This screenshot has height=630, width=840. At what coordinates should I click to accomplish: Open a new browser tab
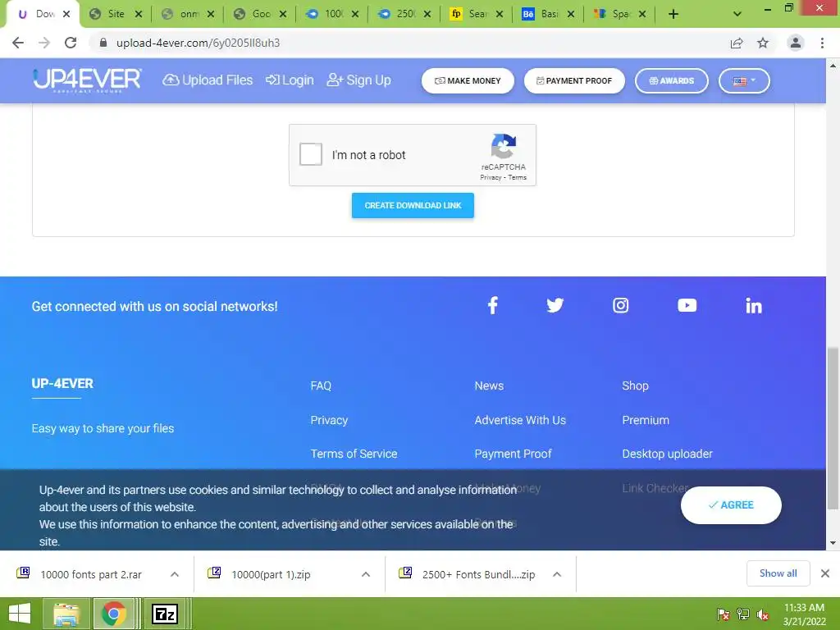pos(673,15)
